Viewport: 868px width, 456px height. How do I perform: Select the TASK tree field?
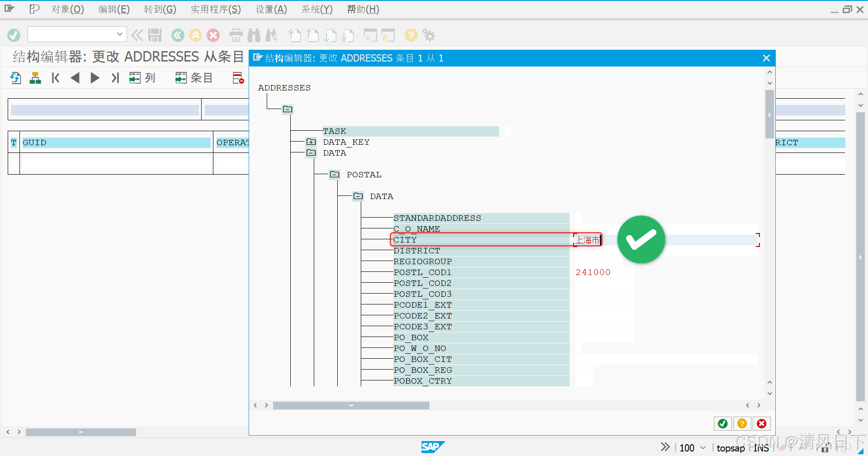pos(410,131)
